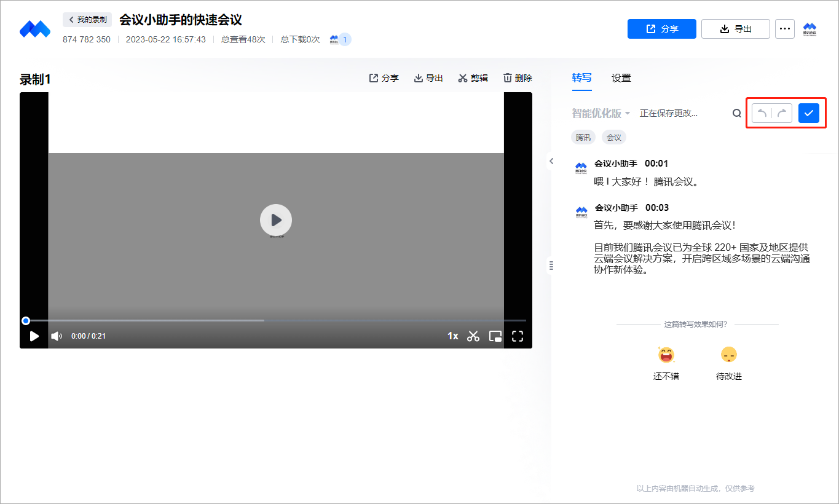Enable picture-in-picture mode
839x504 pixels.
coord(495,336)
